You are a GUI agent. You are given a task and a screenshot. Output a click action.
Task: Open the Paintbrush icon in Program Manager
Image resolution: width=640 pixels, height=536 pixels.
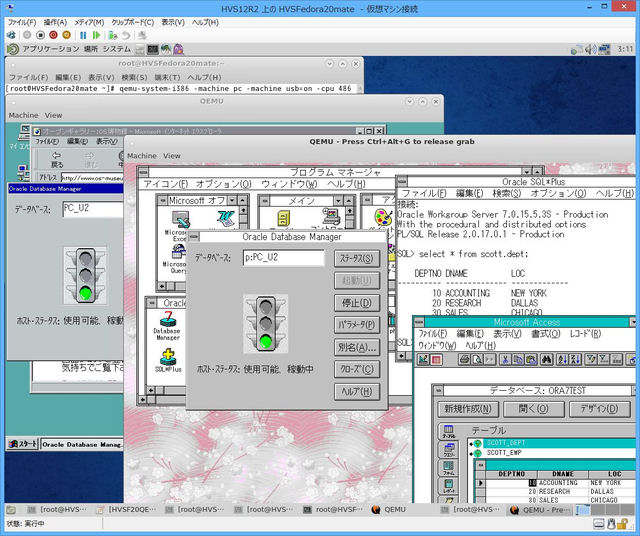tap(382, 219)
